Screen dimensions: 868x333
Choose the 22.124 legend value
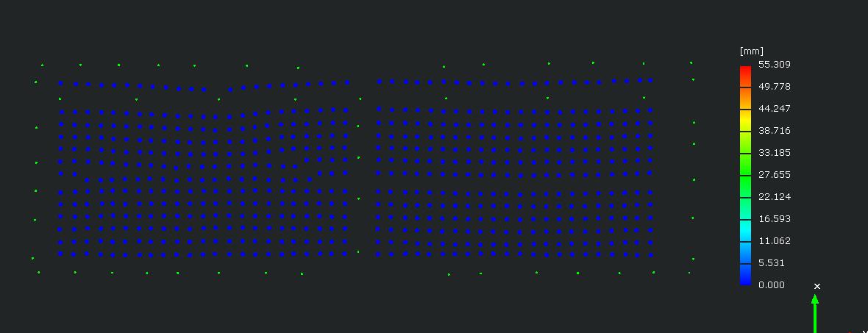[774, 197]
